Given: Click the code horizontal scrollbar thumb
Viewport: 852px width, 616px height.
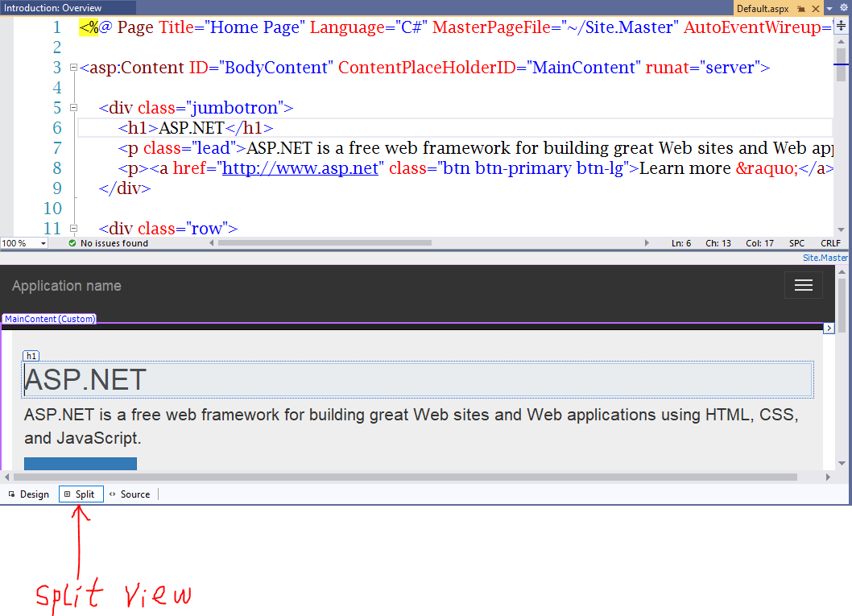Looking at the screenshot, I should pos(325,243).
